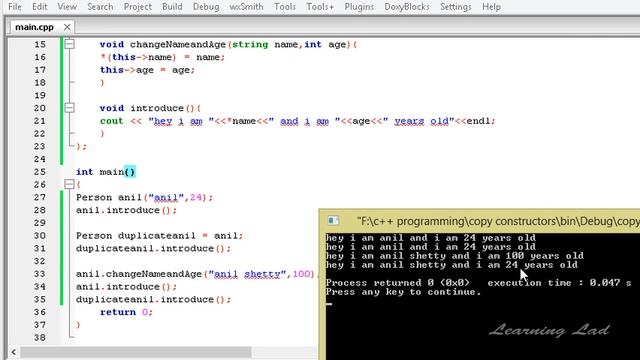Click line number 25 in the margin
640x360 pixels.
click(40, 172)
